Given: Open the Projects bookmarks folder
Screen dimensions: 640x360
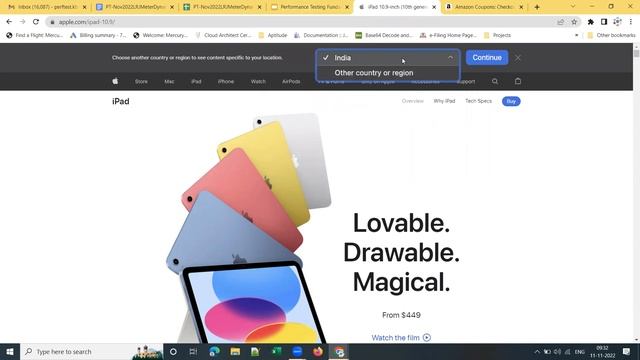Looking at the screenshot, I should click(x=497, y=36).
